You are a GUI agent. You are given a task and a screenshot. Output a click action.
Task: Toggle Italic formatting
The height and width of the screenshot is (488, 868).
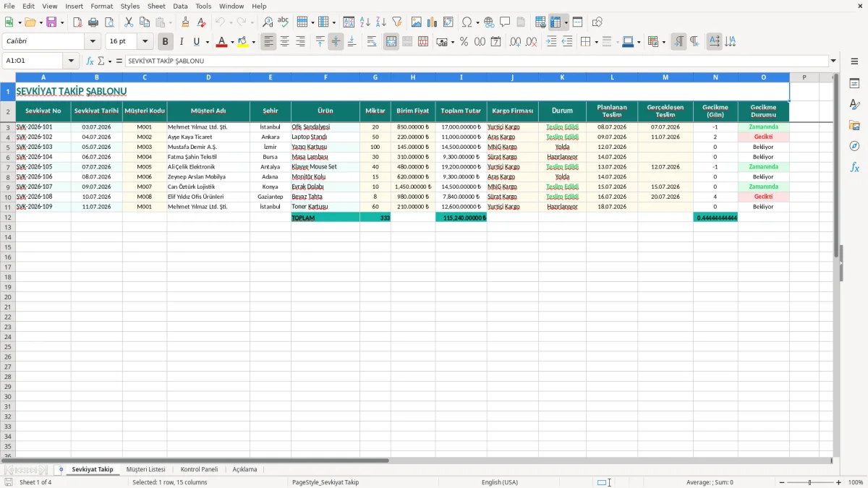181,42
